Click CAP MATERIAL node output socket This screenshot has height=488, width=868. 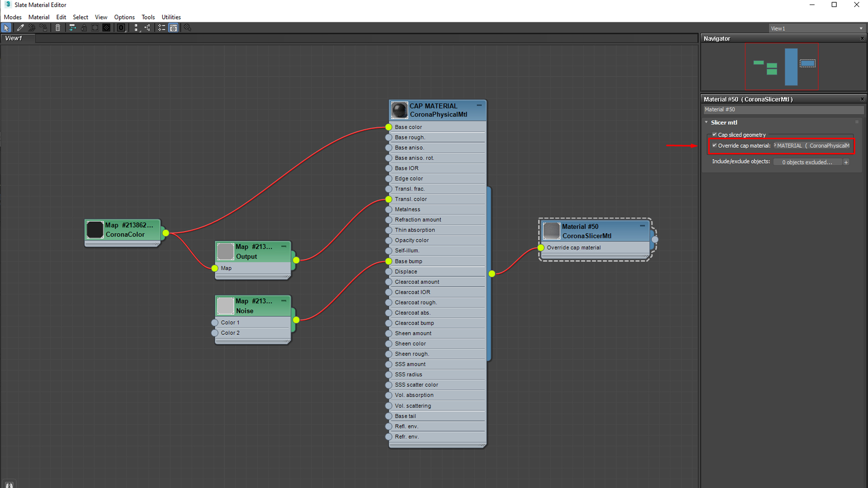[x=492, y=273]
